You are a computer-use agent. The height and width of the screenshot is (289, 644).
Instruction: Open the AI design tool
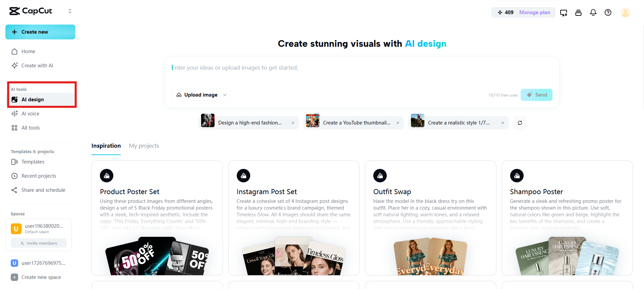33,100
